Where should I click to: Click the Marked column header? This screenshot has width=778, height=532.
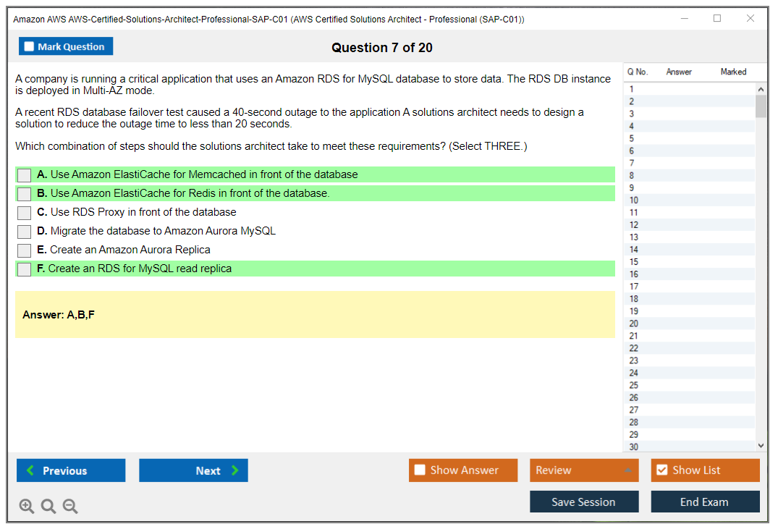click(x=733, y=72)
